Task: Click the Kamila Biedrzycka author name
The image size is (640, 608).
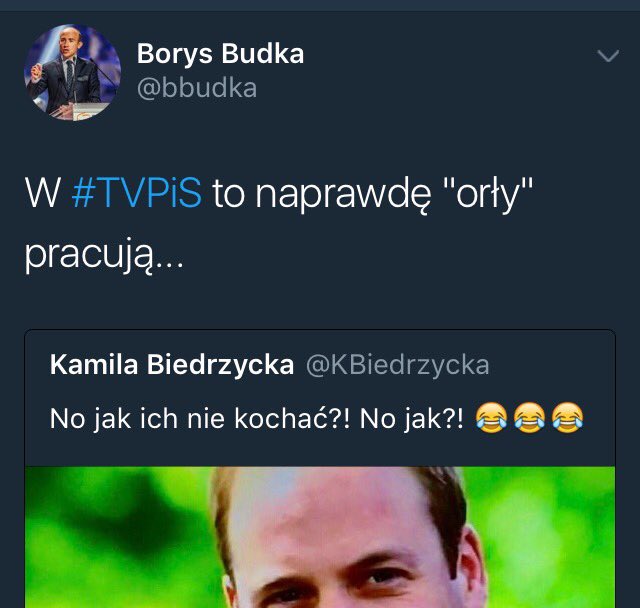Action: coord(172,364)
